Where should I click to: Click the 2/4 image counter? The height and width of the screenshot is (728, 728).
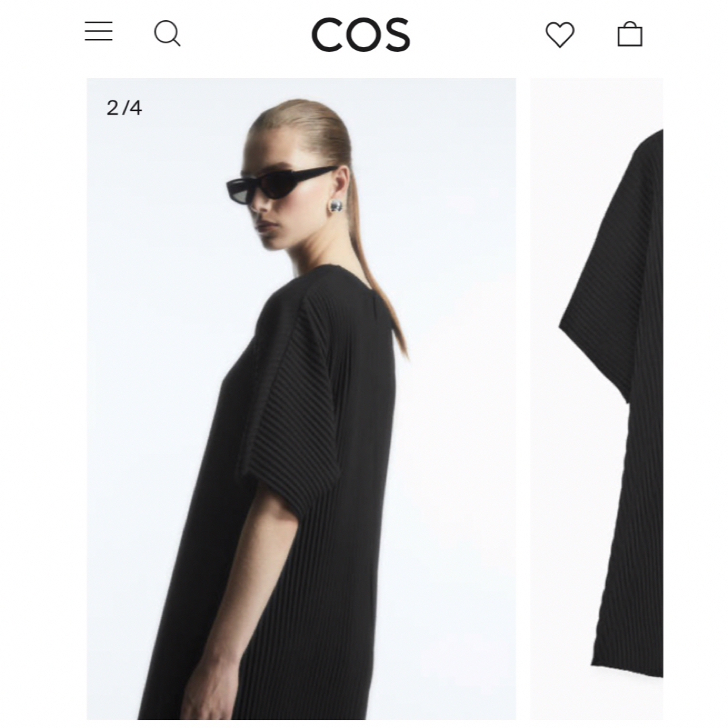point(124,108)
